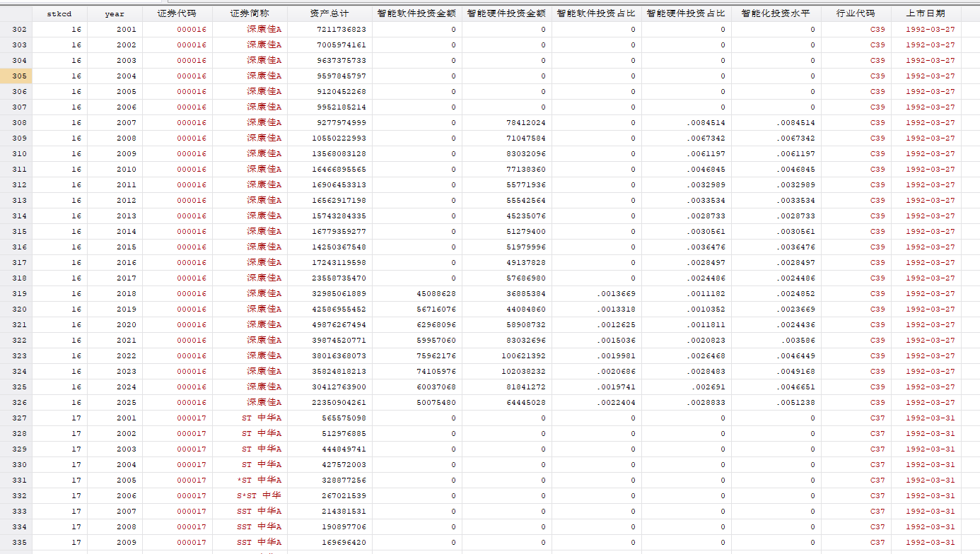Select the 智能化投资水平 column header
The image size is (980, 554).
(x=776, y=13)
